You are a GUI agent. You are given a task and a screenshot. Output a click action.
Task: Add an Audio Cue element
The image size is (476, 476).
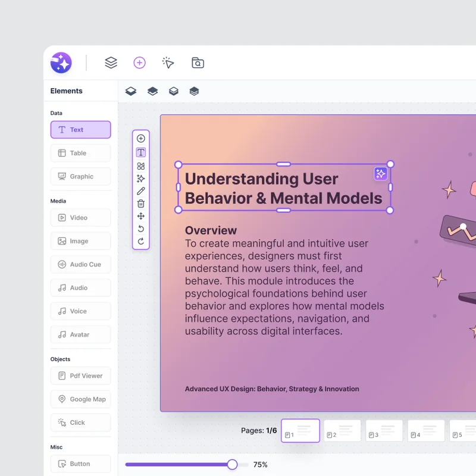(x=80, y=264)
